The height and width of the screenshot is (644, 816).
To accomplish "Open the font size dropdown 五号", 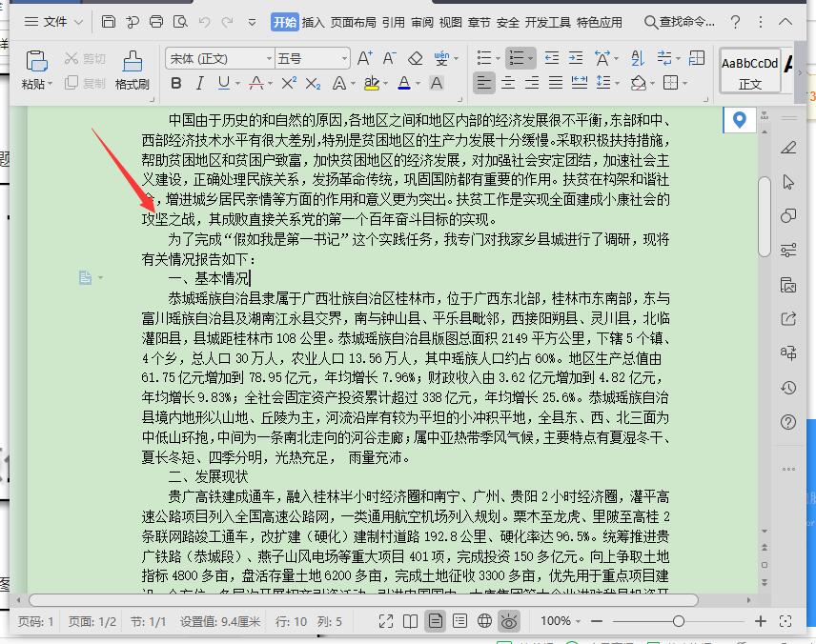I will tap(313, 59).
